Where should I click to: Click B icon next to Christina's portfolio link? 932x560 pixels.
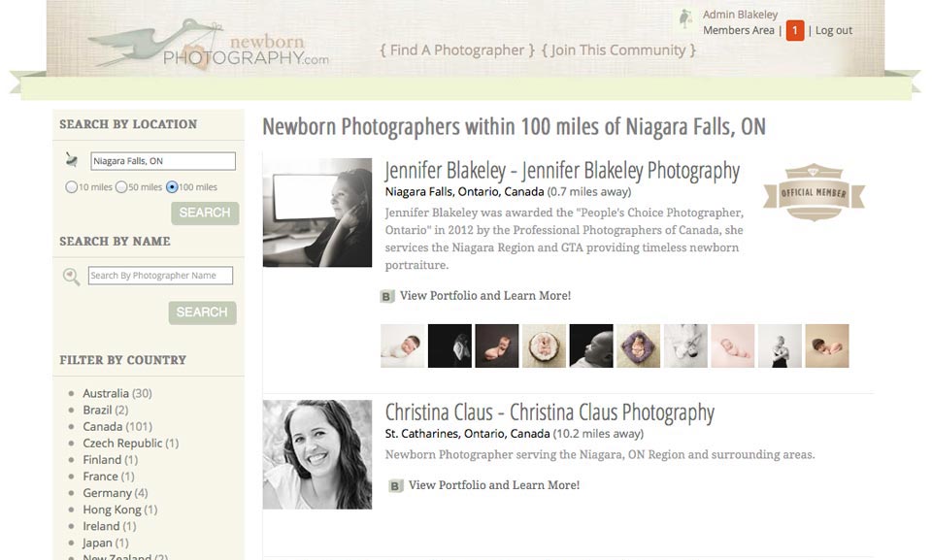point(396,485)
